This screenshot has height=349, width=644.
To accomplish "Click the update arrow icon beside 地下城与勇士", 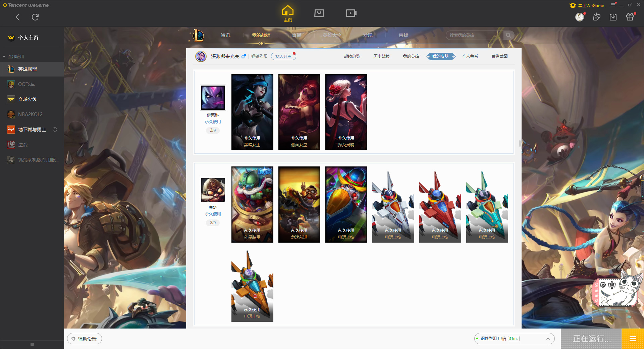I will 55,130.
